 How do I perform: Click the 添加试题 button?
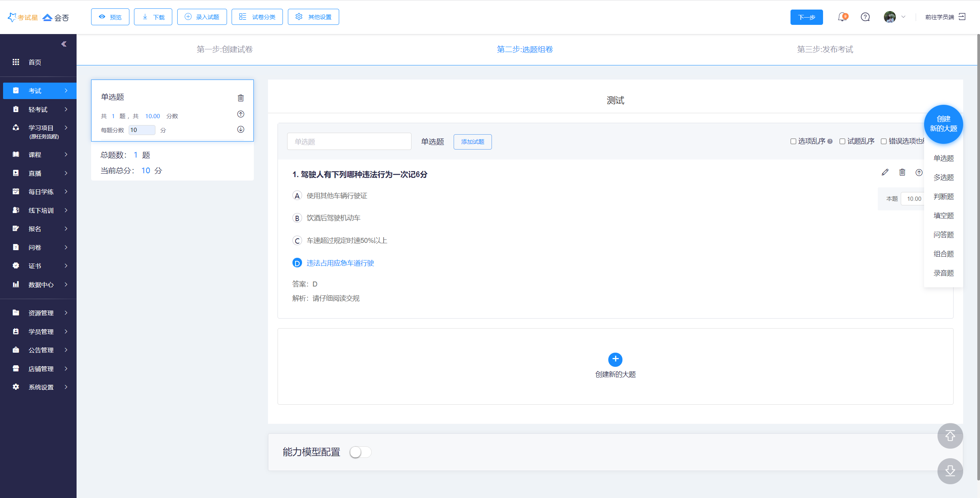click(472, 142)
